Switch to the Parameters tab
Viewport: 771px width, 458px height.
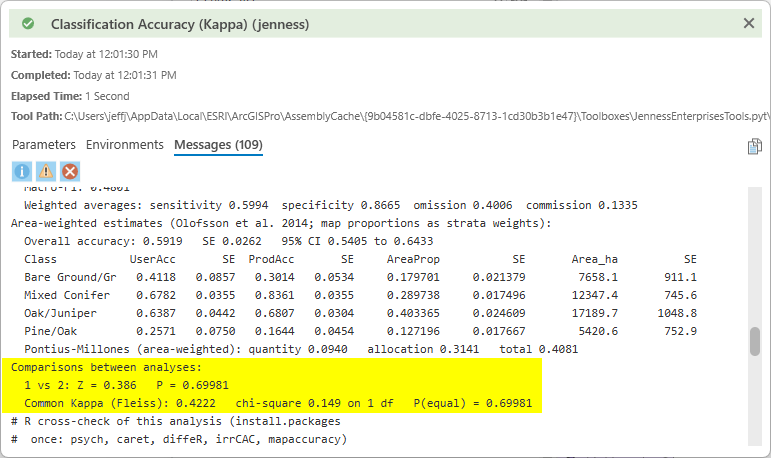[44, 145]
